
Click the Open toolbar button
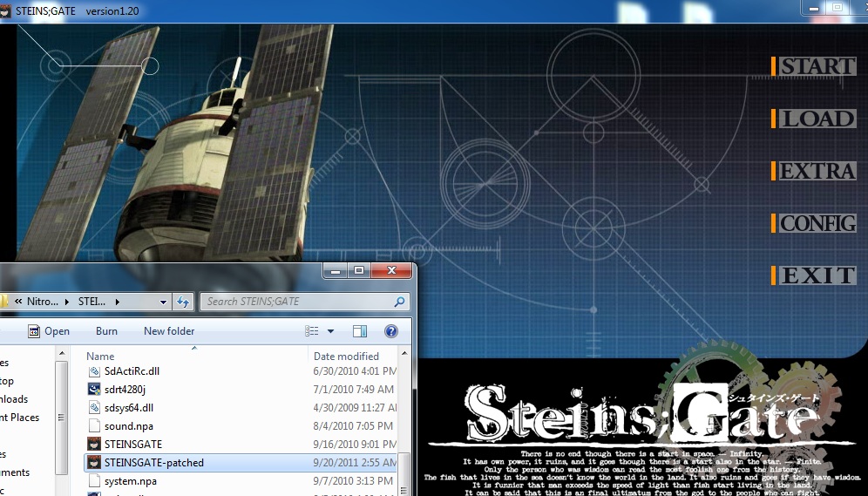pyautogui.click(x=49, y=331)
